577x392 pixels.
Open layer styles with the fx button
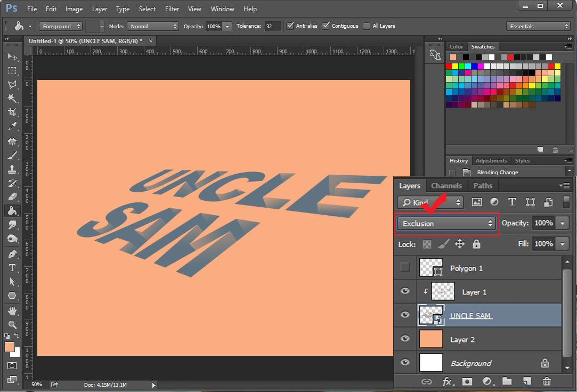coord(448,382)
